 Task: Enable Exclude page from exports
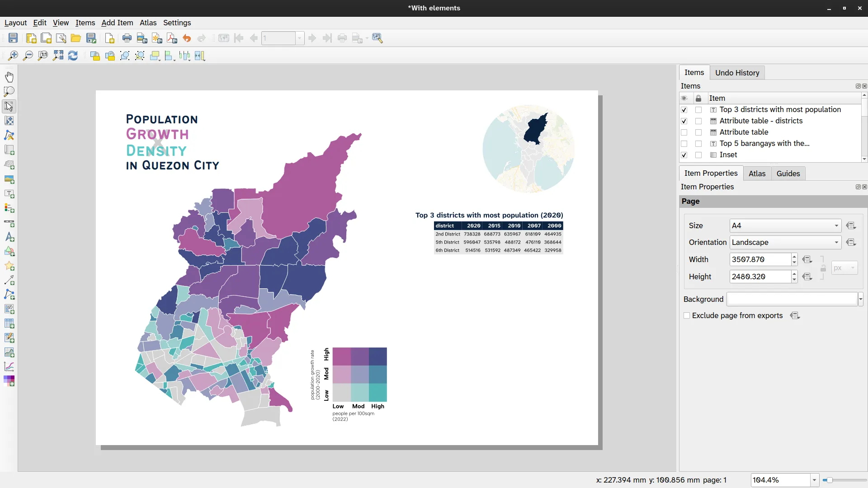pos(687,315)
